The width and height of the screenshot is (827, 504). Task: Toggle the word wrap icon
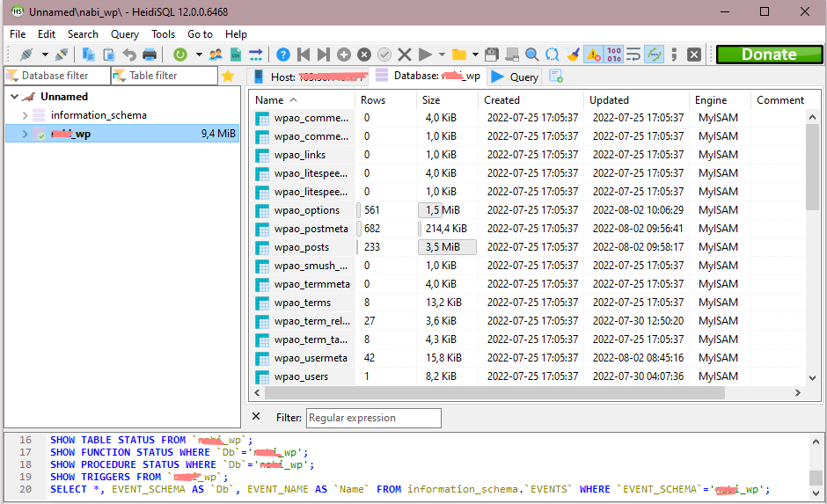[633, 55]
